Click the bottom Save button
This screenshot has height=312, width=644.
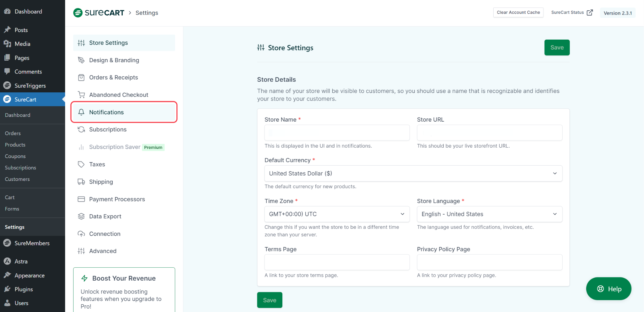pos(269,300)
